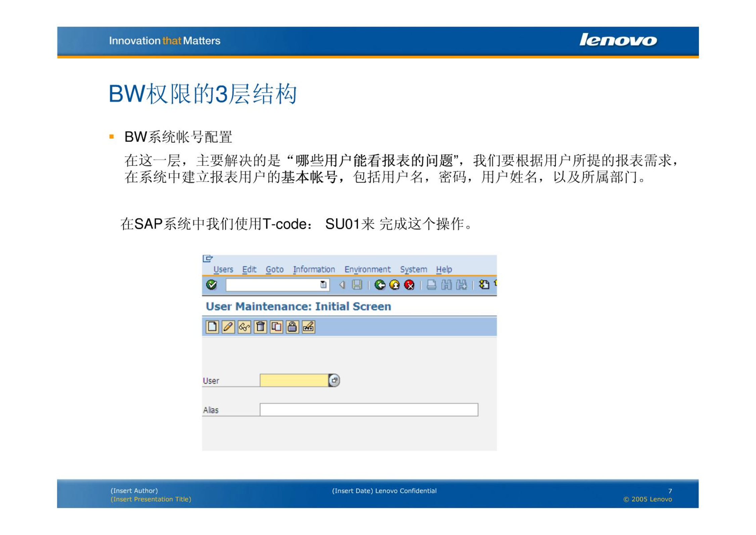The height and width of the screenshot is (535, 756).
Task: Open the Edit menu
Action: pyautogui.click(x=249, y=270)
